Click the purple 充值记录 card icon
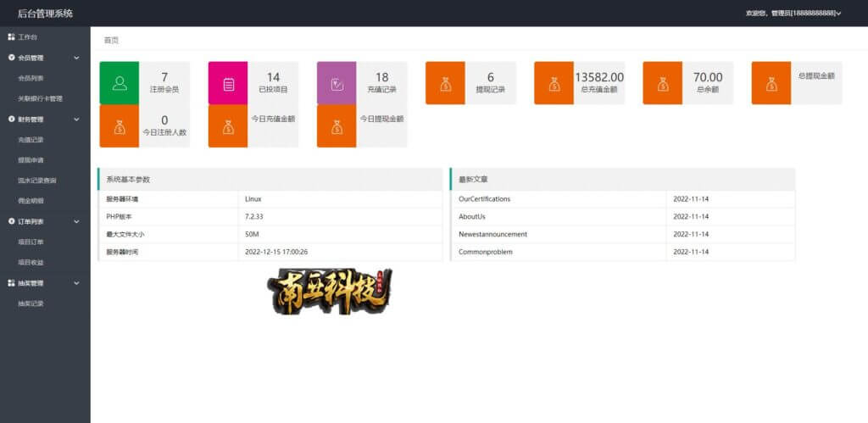 337,83
